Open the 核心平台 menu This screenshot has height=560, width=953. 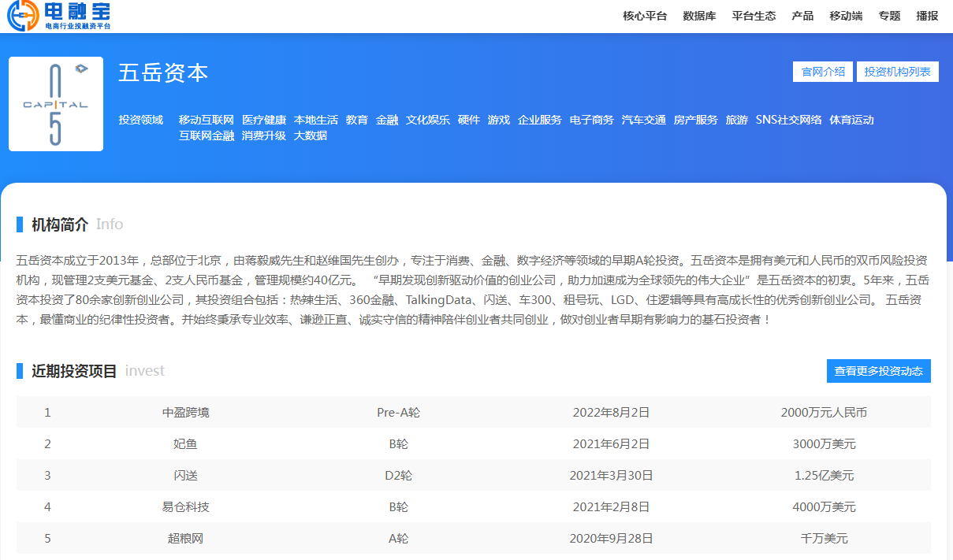(x=645, y=16)
